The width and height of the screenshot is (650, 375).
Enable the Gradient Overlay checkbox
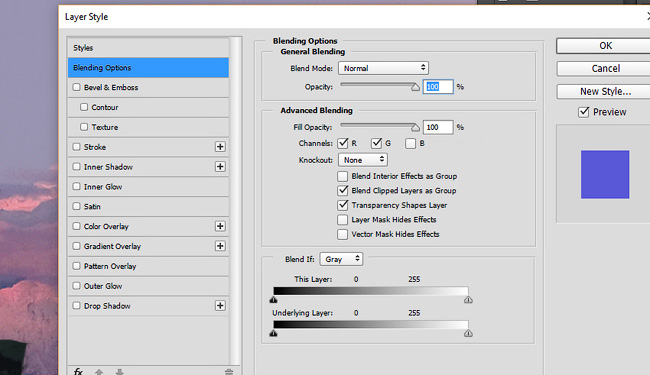[x=76, y=246]
